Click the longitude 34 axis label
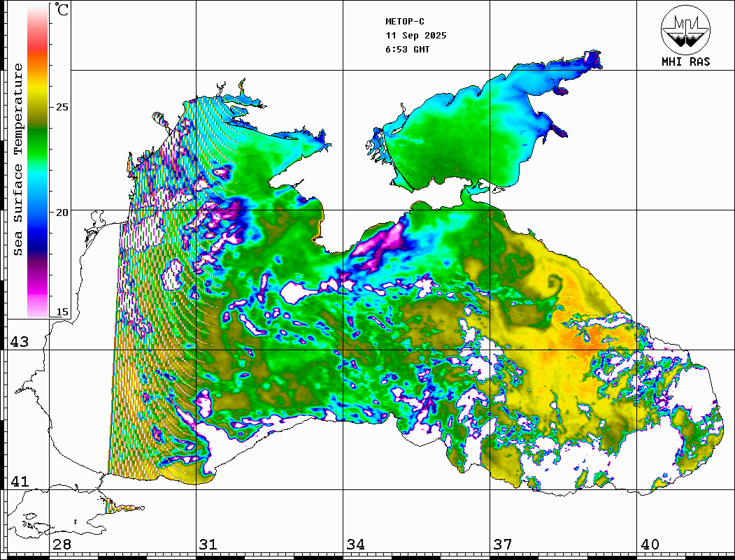Screen dimensions: 735x560 point(355,545)
